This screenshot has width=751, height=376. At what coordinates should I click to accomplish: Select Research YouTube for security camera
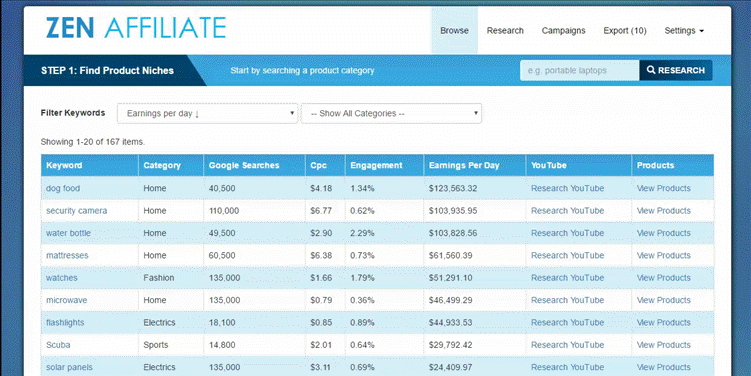click(x=568, y=211)
